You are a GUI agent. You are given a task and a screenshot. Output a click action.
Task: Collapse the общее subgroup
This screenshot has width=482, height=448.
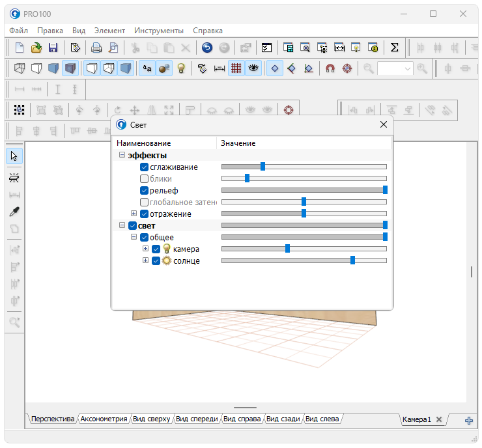pyautogui.click(x=134, y=237)
